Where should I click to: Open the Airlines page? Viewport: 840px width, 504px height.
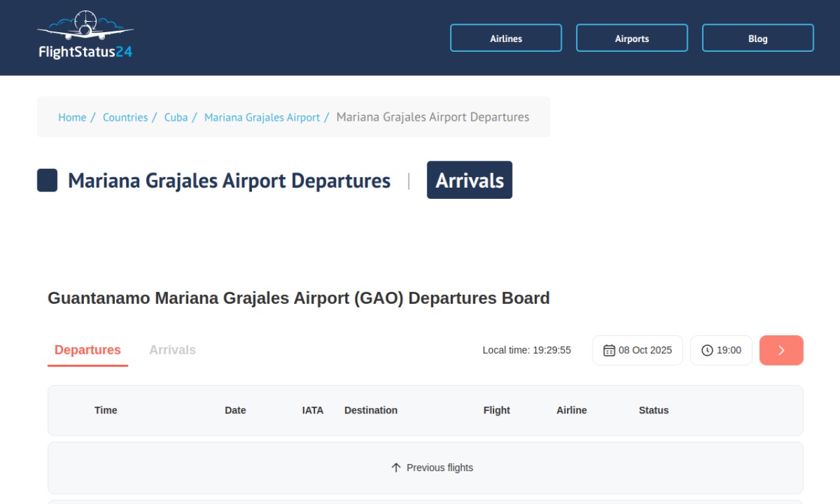click(x=506, y=38)
